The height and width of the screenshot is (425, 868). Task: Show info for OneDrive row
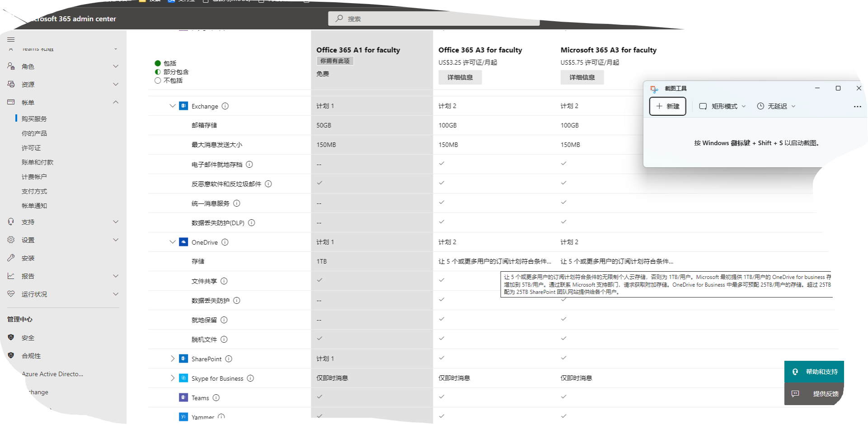[225, 242]
